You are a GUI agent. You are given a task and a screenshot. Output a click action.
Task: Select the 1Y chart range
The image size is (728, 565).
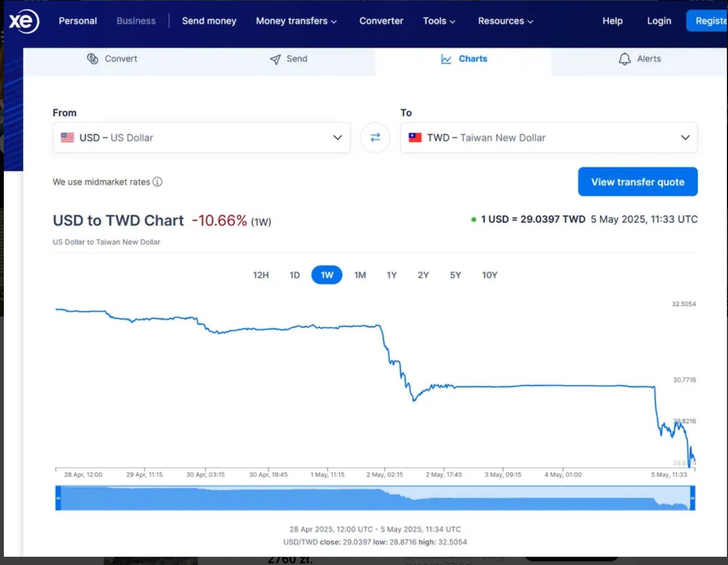tap(392, 275)
